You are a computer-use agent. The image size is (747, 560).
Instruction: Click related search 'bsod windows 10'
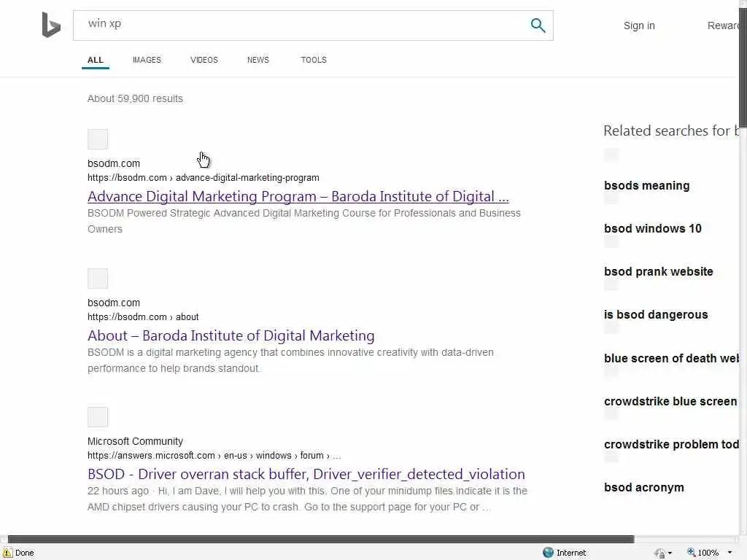[653, 228]
